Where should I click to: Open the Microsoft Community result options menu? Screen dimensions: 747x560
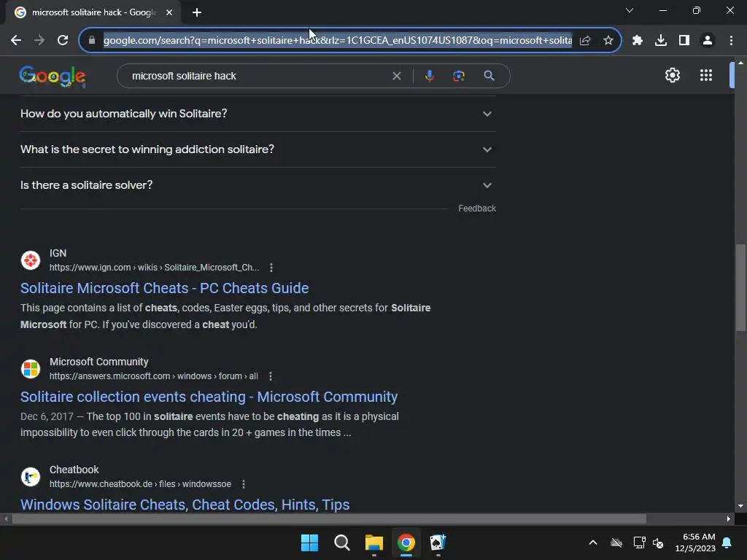[271, 376]
